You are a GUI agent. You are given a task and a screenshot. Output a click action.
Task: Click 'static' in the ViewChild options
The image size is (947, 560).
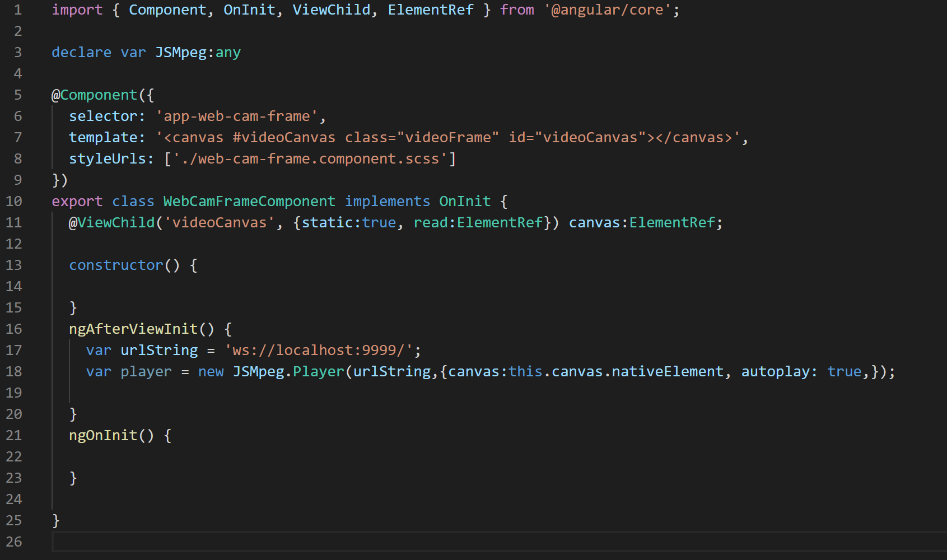(328, 223)
